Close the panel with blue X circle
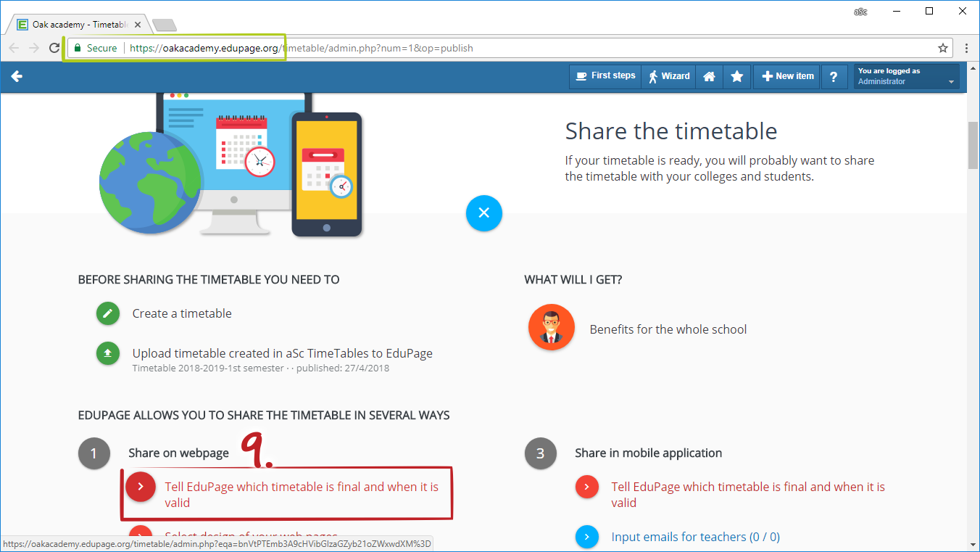Viewport: 980px width, 552px height. [x=483, y=213]
